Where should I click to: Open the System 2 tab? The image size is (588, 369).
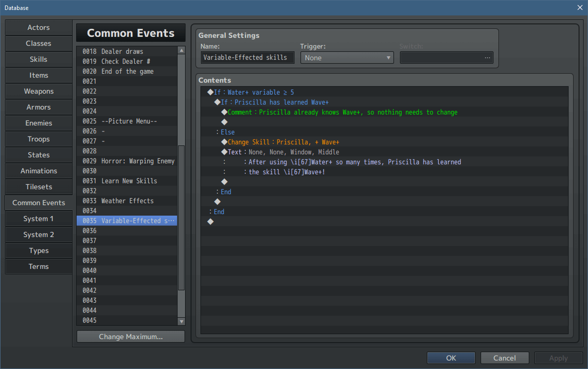tap(39, 235)
